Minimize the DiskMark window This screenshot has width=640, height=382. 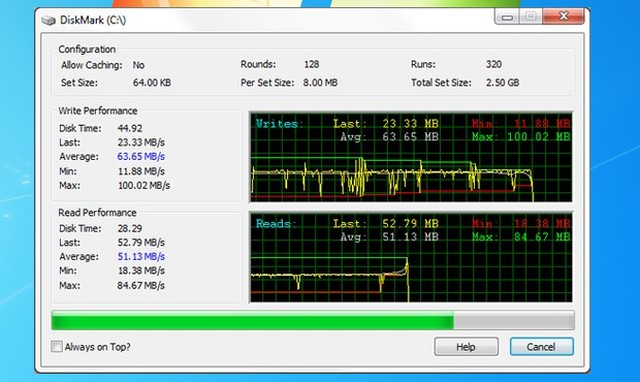(507, 17)
